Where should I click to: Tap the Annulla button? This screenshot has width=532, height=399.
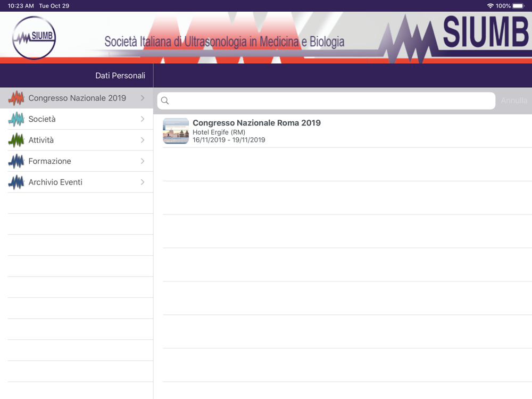pyautogui.click(x=514, y=101)
